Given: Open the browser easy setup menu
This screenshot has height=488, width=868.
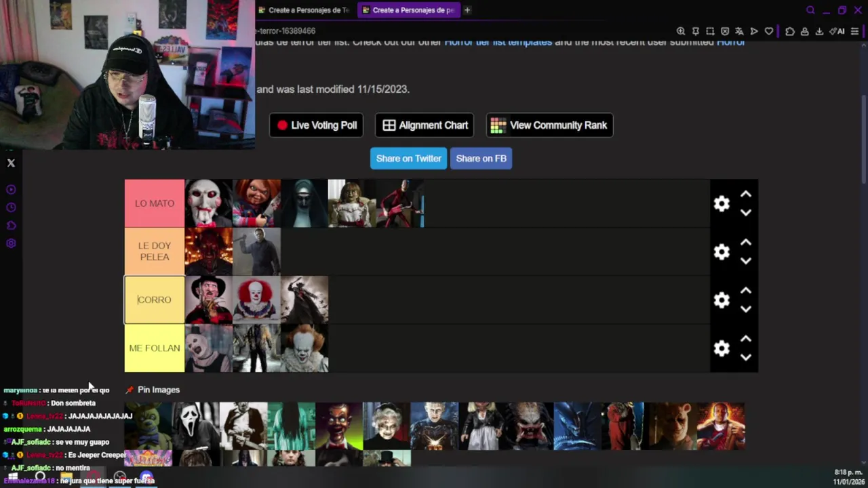Looking at the screenshot, I should [x=854, y=31].
